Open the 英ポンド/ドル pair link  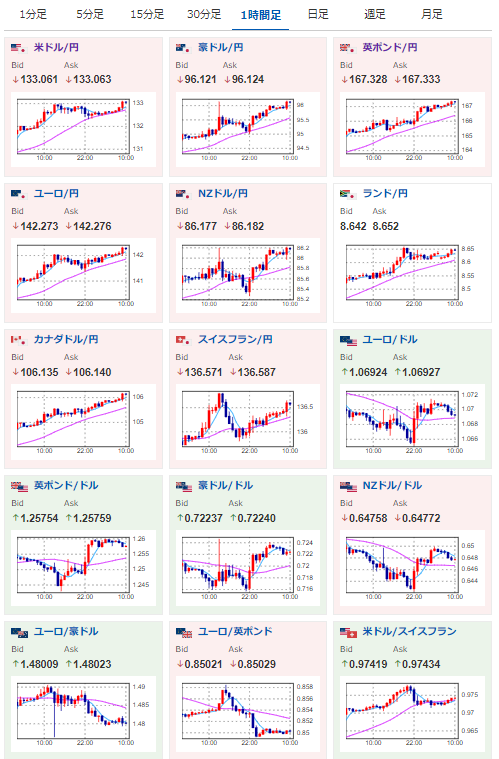[66, 486]
